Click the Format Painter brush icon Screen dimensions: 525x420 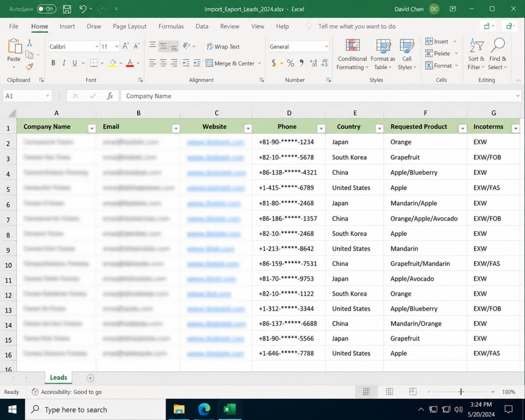pos(30,66)
